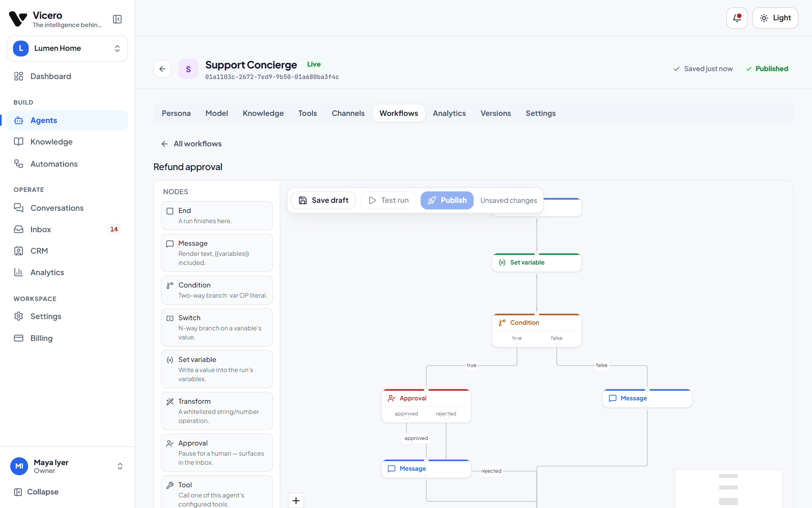This screenshot has width=812, height=508.
Task: Select the Switch node in the palette
Action: [217, 327]
